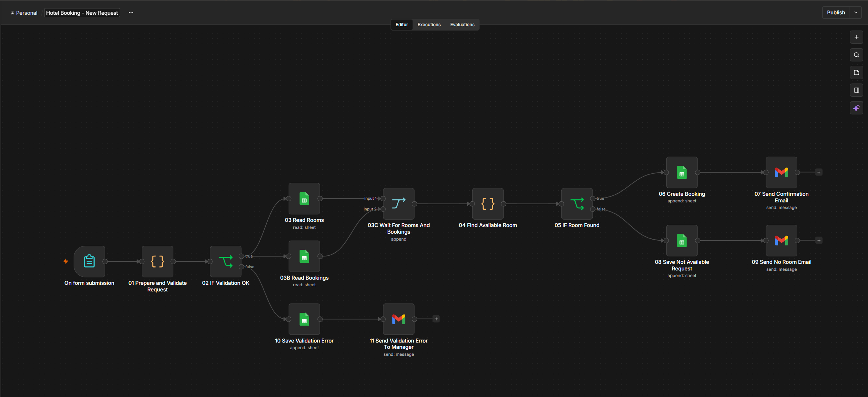Open the 03 Read Rooms Google Sheets node
This screenshot has width=868, height=397.
pyautogui.click(x=304, y=199)
